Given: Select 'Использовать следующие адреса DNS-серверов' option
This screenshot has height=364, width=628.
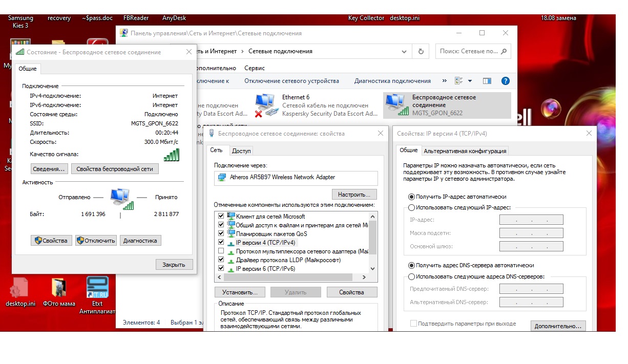Looking at the screenshot, I should (x=411, y=276).
